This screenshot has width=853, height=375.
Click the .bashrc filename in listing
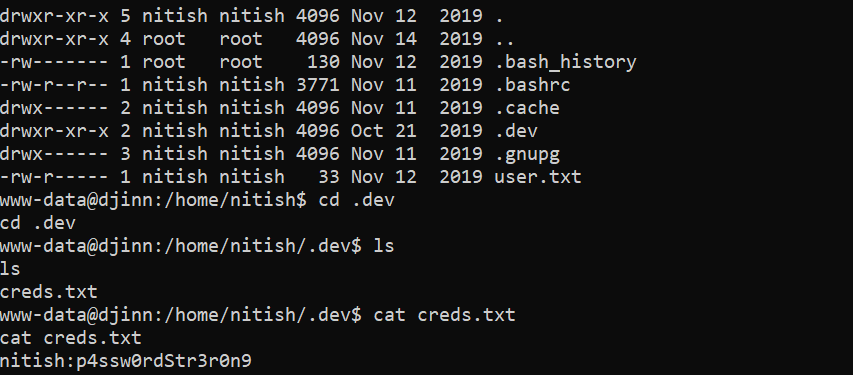point(533,85)
